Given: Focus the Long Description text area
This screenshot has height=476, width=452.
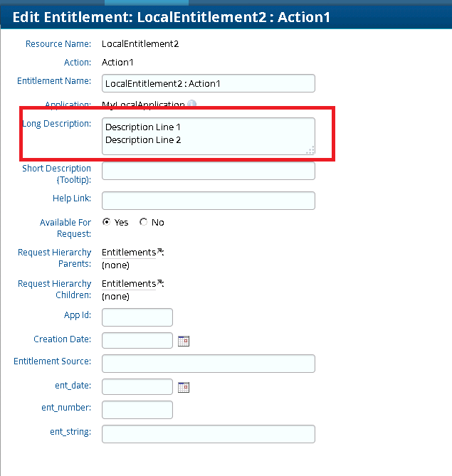Looking at the screenshot, I should pos(208,136).
